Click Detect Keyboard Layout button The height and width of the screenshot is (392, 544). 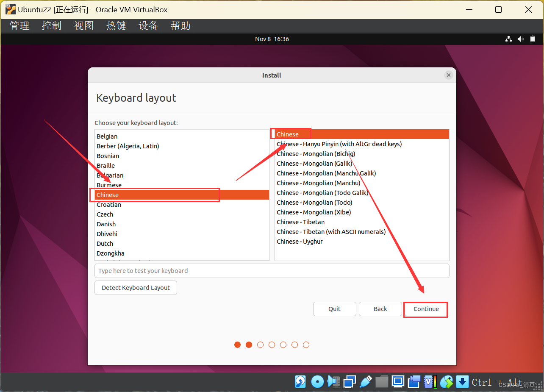coord(136,288)
